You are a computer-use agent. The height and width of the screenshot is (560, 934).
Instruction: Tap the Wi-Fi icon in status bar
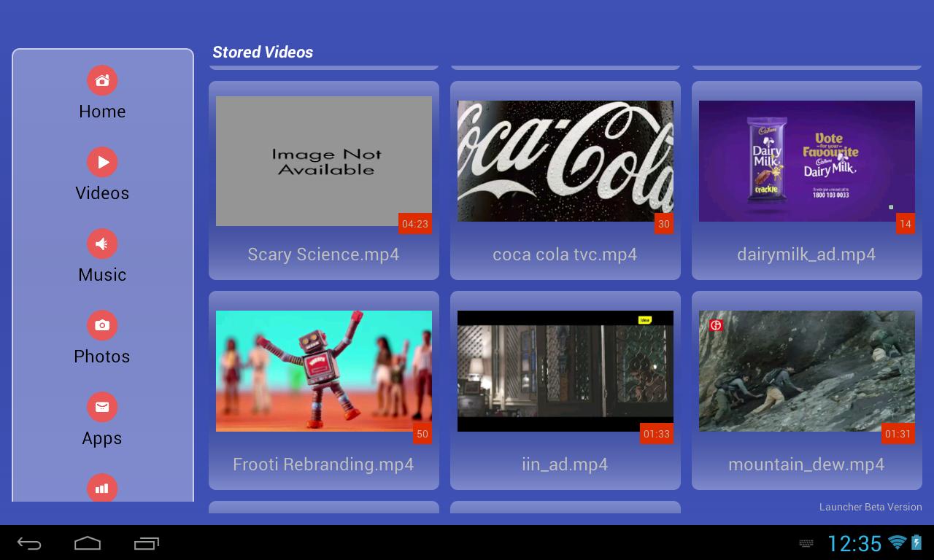895,542
